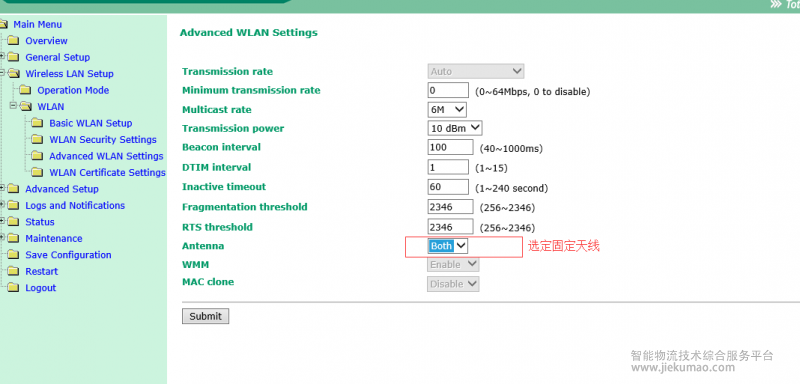Screen dimensions: 800x384
Task: Open the MAC clone dropdown
Action: (x=453, y=284)
